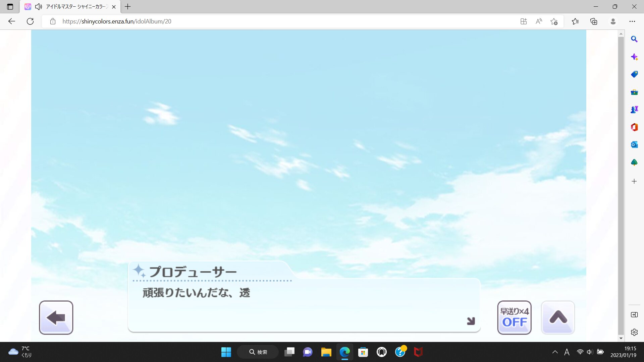Select the Shiny Colors browser tab

click(x=76, y=7)
